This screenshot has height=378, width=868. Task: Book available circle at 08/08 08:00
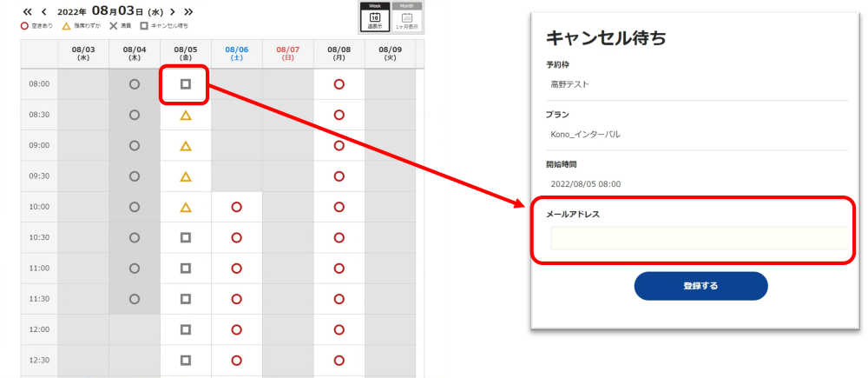pyautogui.click(x=339, y=84)
